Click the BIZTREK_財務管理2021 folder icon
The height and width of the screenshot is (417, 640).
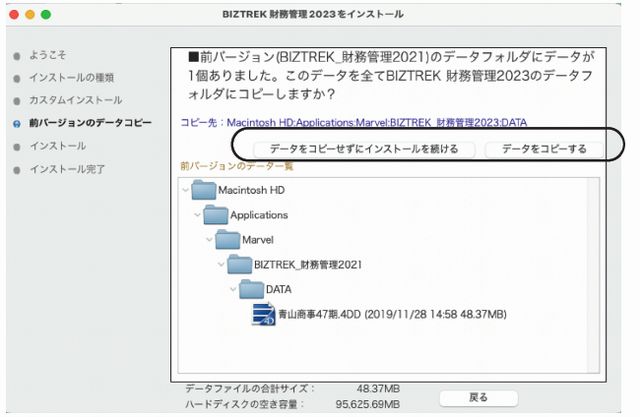pyautogui.click(x=240, y=264)
